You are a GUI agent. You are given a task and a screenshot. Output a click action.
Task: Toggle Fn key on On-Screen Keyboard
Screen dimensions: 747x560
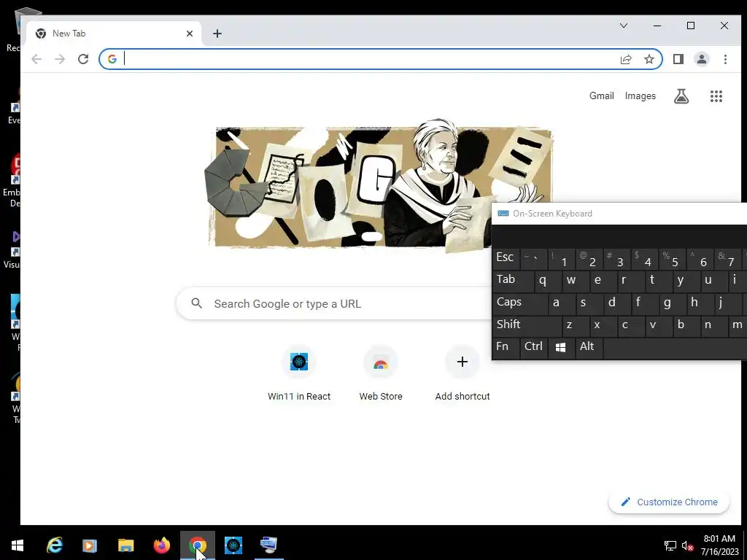506,347
